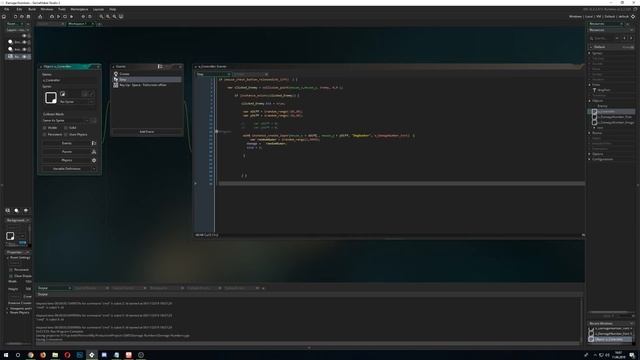Click the Open Project toolbar icon
The height and width of the screenshot is (360, 640).
[x=22, y=17]
